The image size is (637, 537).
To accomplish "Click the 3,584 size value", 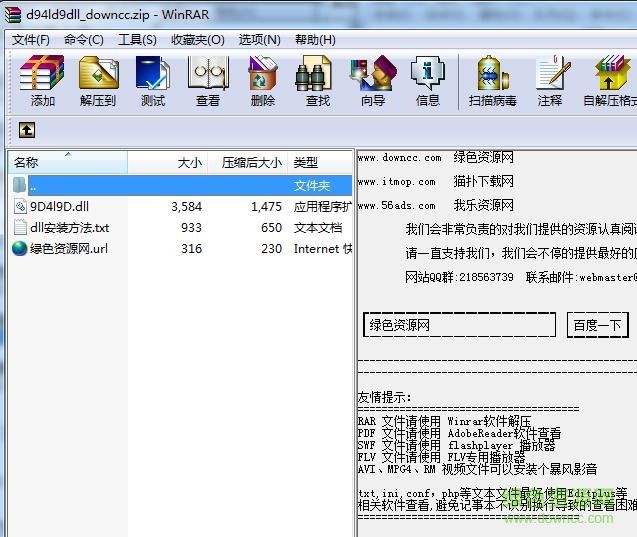I will click(x=186, y=206).
